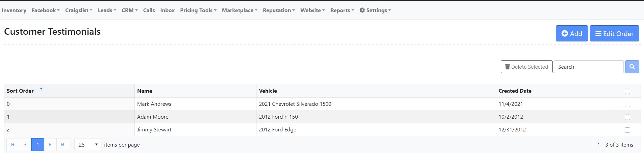Screen dimensions: 644x156
Task: Jump to the last page arrow
Action: (x=62, y=145)
